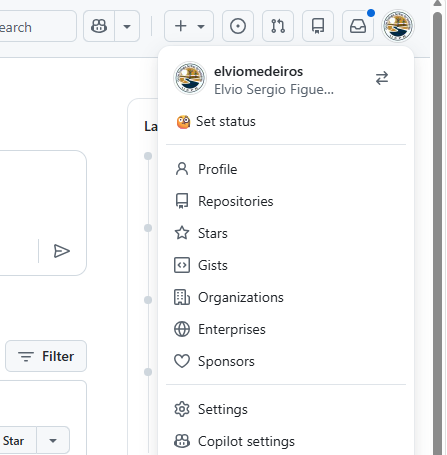Screen dimensions: 447x455
Task: Open Organizations from the user menu
Action: click(x=286, y=297)
